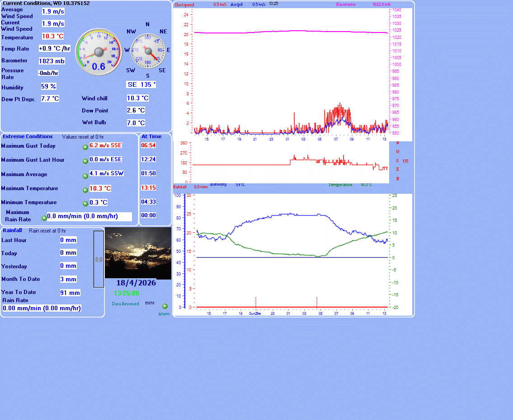Select the red Temperature value 10.3 °C
513x420 pixels.
click(53, 36)
